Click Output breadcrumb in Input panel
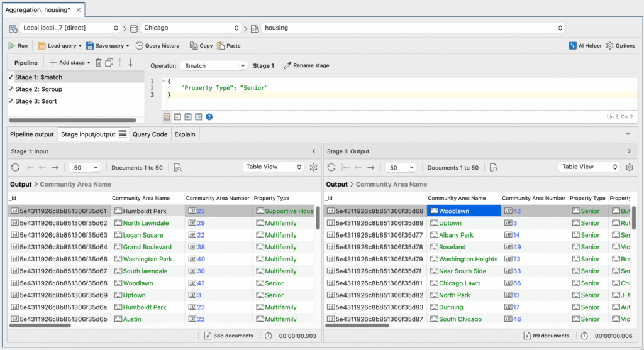The width and height of the screenshot is (644, 350). tap(21, 185)
